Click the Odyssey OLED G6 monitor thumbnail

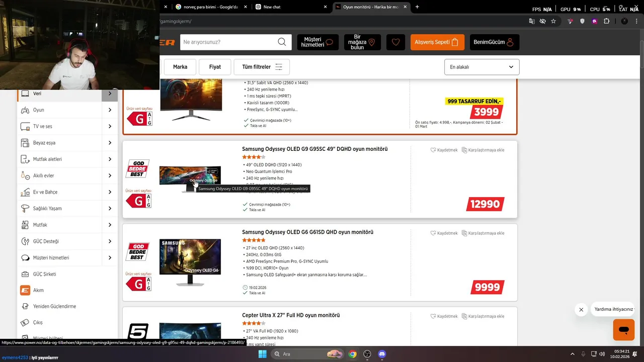pyautogui.click(x=190, y=262)
